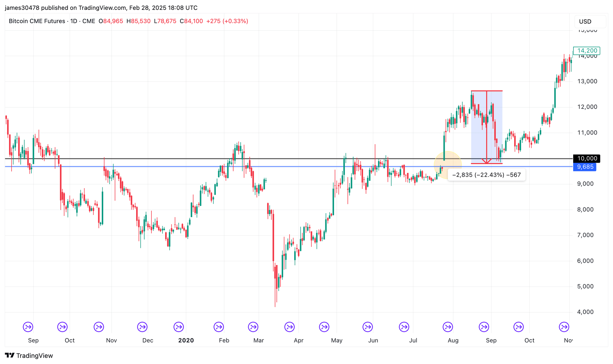Click the contract rollover icon near Nov 2020
This screenshot has height=364, width=613.
coord(564,327)
